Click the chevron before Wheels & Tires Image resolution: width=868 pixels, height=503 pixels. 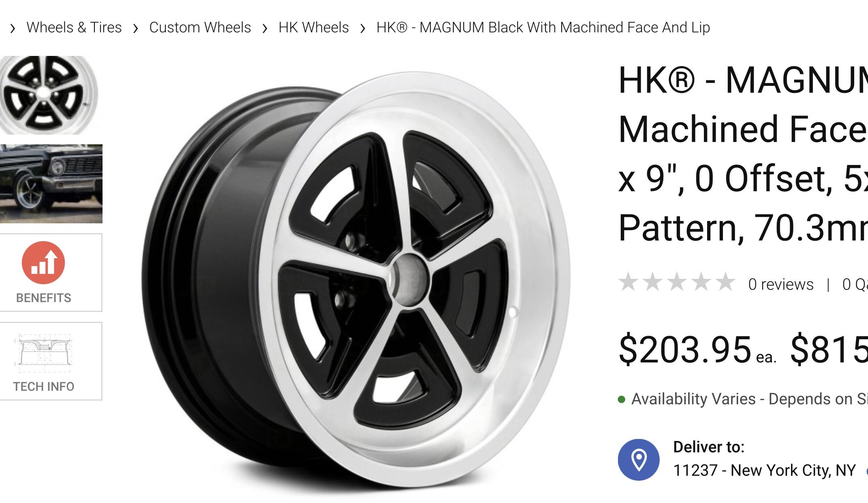[x=13, y=28]
